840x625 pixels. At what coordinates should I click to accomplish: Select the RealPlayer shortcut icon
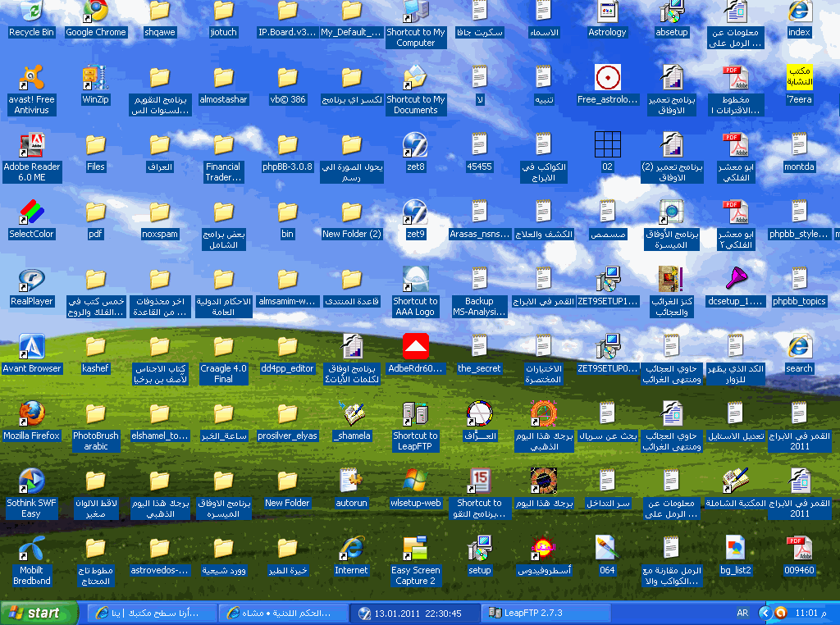coord(31,280)
